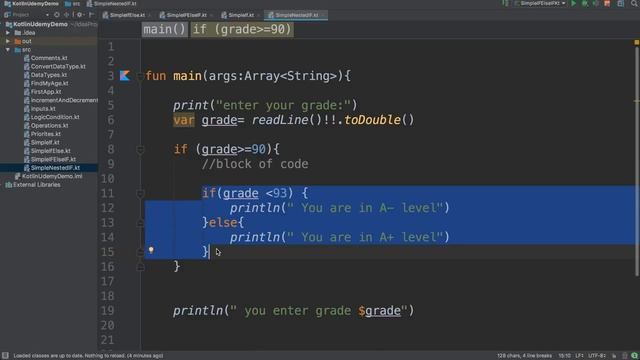Screen dimensions: 640x360
Task: Switch to SimpleIf.kt tab
Action: point(240,15)
